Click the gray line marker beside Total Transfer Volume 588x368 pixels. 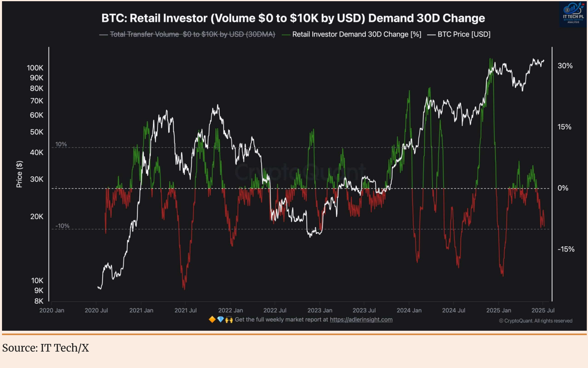coord(103,34)
